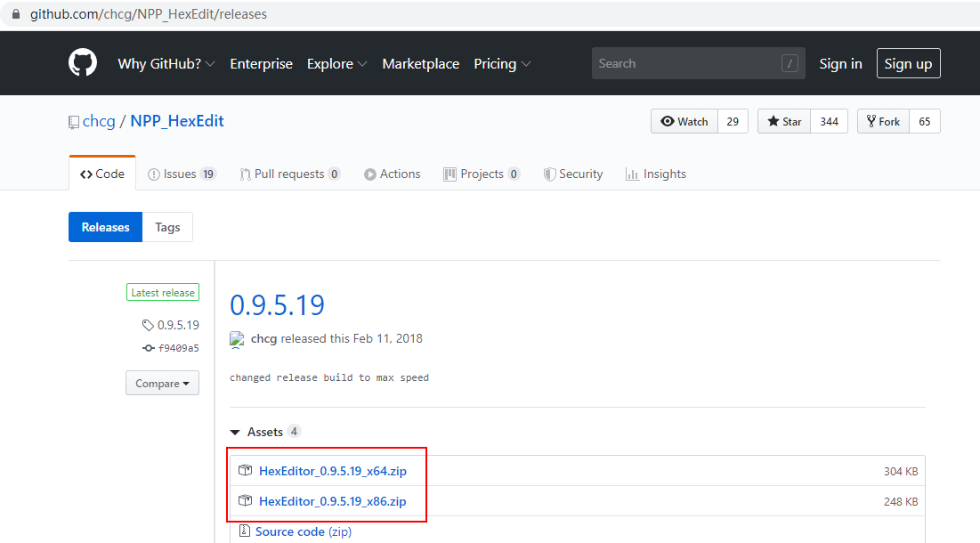Click chcg avatar image near release date
This screenshot has height=543, width=980.
(x=237, y=339)
